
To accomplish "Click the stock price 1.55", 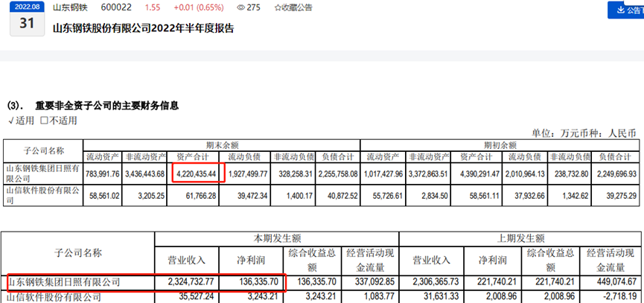I will pos(152,7).
